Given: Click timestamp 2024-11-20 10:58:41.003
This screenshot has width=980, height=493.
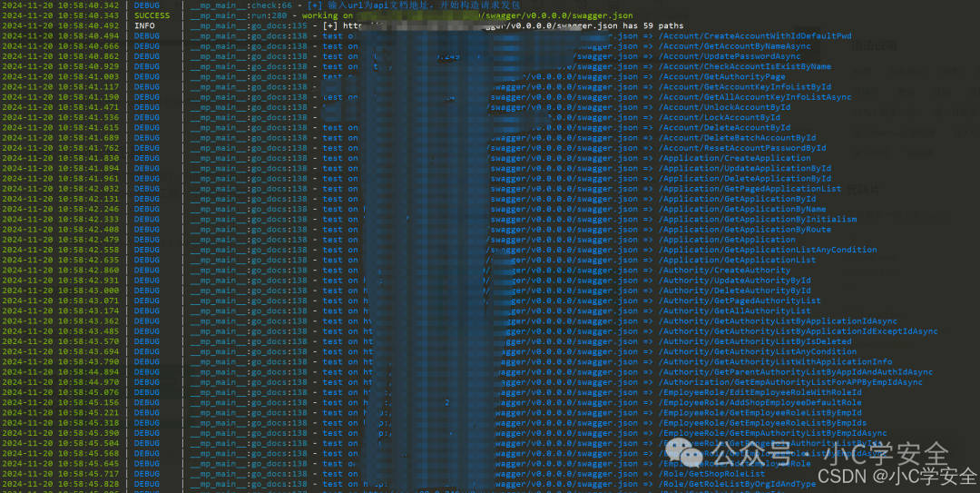Looking at the screenshot, I should 61,76.
